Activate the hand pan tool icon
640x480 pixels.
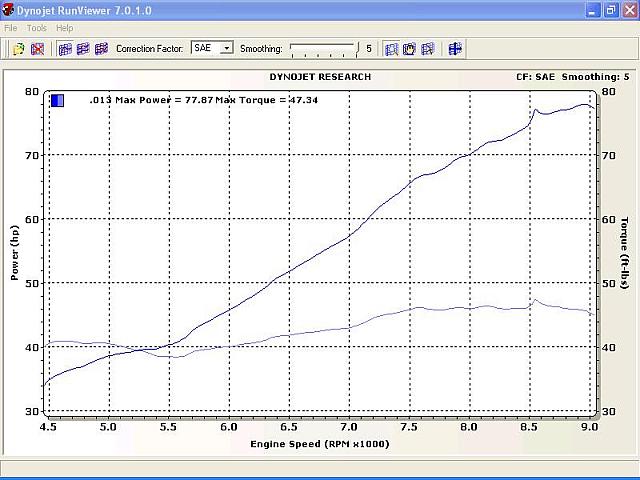tap(409, 49)
